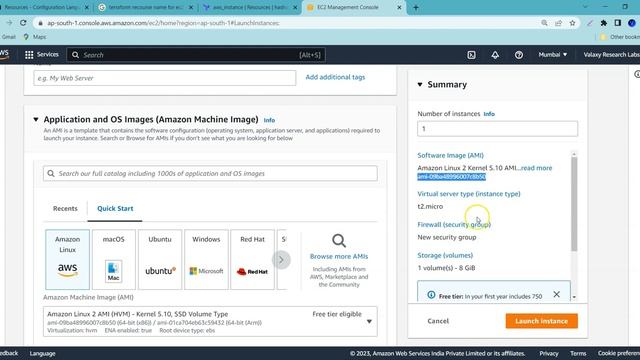
Task: Open the Privacy footer link
Action: click(x=549, y=353)
